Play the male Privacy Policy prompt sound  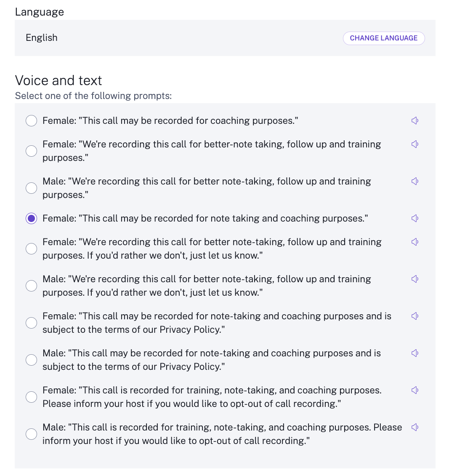(415, 353)
